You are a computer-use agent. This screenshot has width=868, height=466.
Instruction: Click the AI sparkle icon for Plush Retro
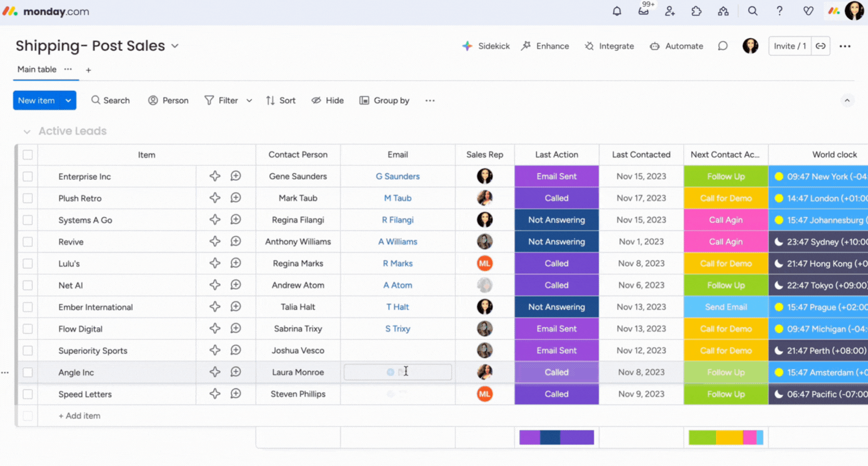pyautogui.click(x=215, y=198)
